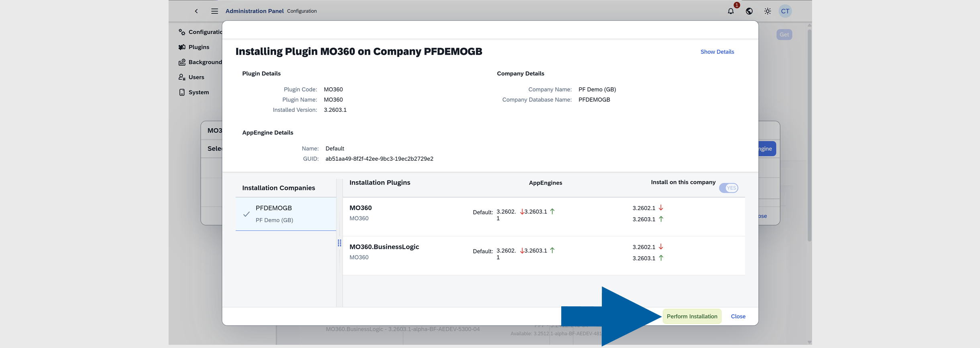
Task: Click the notifications bell icon
Action: pos(730,11)
